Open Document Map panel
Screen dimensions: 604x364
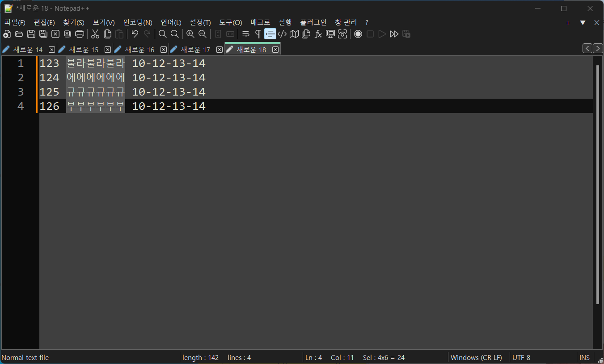click(x=294, y=34)
